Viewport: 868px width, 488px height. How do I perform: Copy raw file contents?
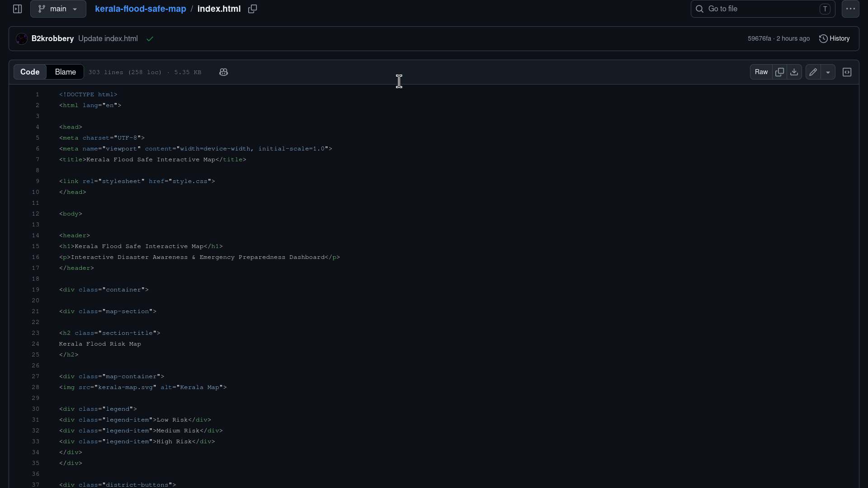[x=779, y=72]
